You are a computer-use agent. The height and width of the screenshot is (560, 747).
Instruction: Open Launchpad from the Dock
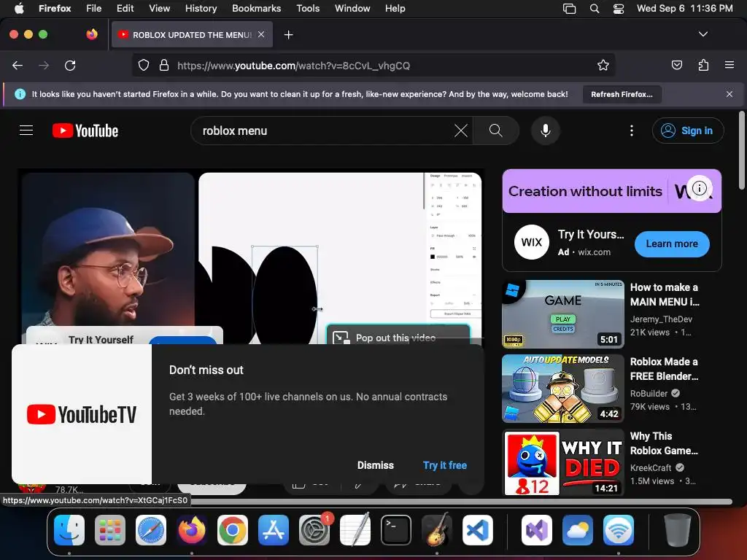coord(110,530)
